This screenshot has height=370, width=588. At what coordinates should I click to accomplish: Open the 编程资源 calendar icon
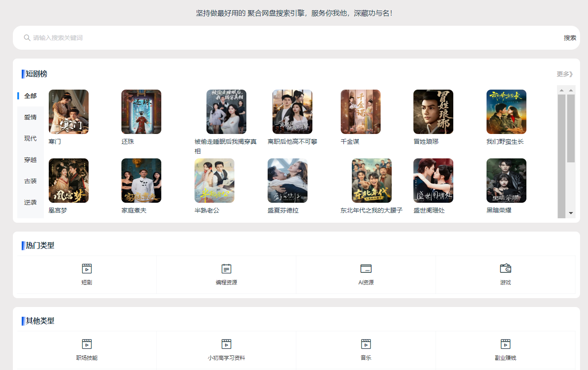pos(226,268)
